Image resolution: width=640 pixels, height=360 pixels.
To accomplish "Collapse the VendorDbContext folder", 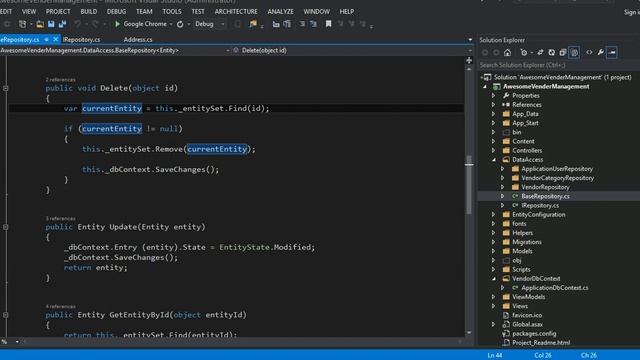I will point(493,279).
